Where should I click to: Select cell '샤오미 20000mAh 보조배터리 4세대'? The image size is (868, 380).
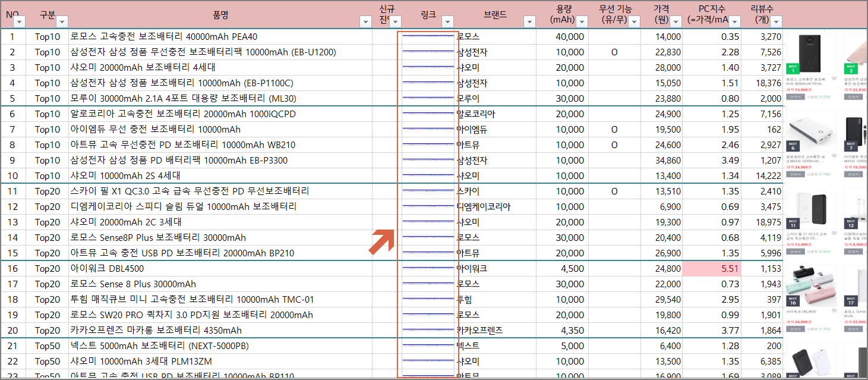click(x=220, y=67)
